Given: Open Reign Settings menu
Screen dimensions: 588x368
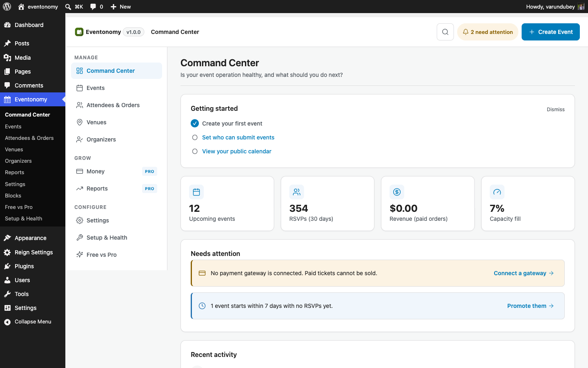Looking at the screenshot, I should [33, 252].
